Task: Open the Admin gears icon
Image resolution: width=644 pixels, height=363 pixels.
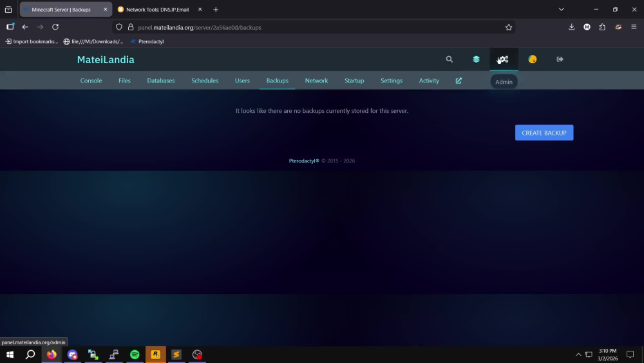Action: 504,59
